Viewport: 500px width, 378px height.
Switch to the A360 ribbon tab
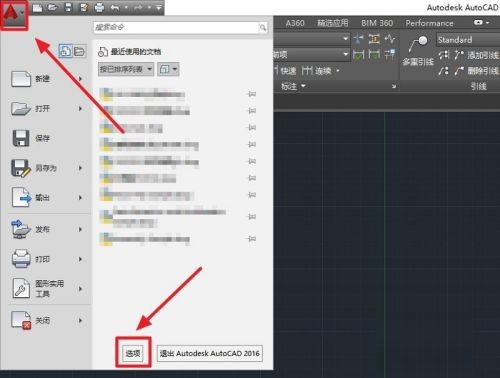coord(295,23)
